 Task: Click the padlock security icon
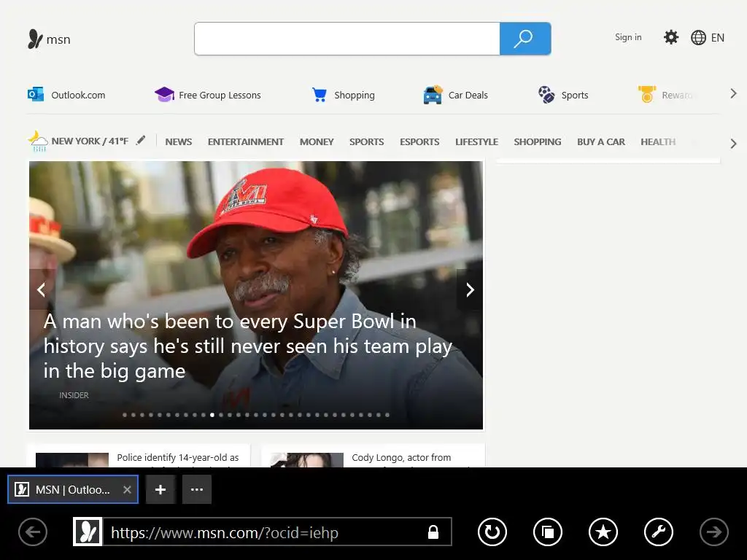tap(433, 532)
